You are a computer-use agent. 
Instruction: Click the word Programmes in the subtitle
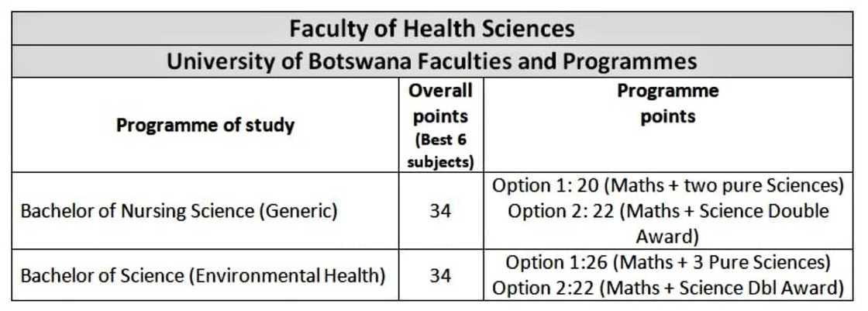click(634, 61)
